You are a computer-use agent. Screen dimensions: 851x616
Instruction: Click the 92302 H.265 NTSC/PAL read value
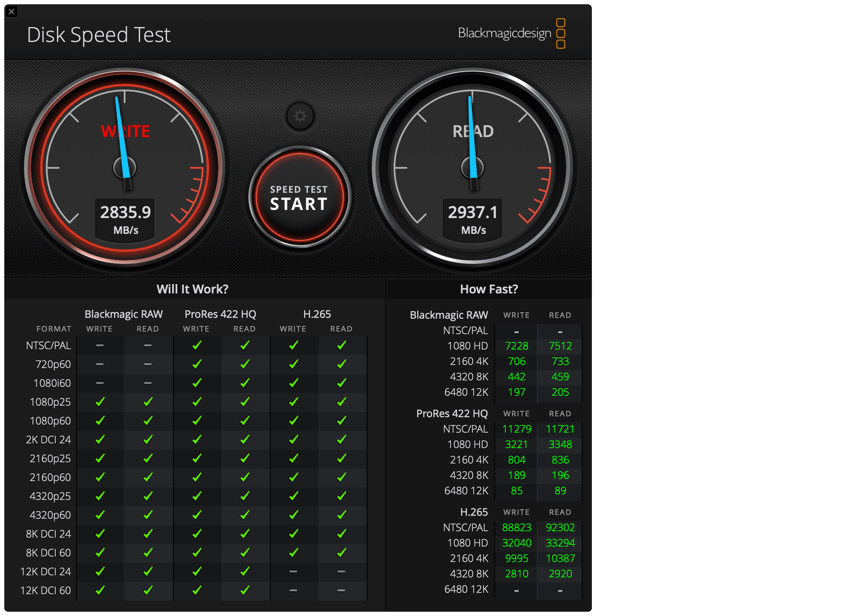(560, 528)
